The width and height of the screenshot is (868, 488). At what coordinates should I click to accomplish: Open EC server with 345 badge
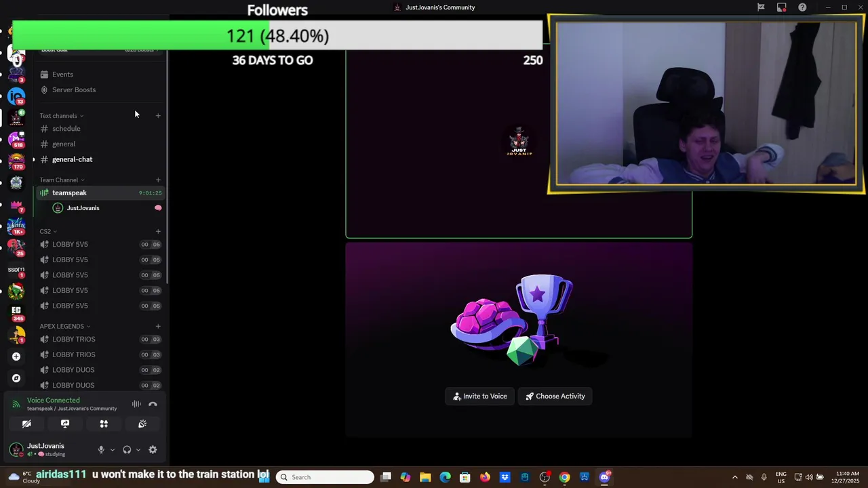[x=16, y=313]
